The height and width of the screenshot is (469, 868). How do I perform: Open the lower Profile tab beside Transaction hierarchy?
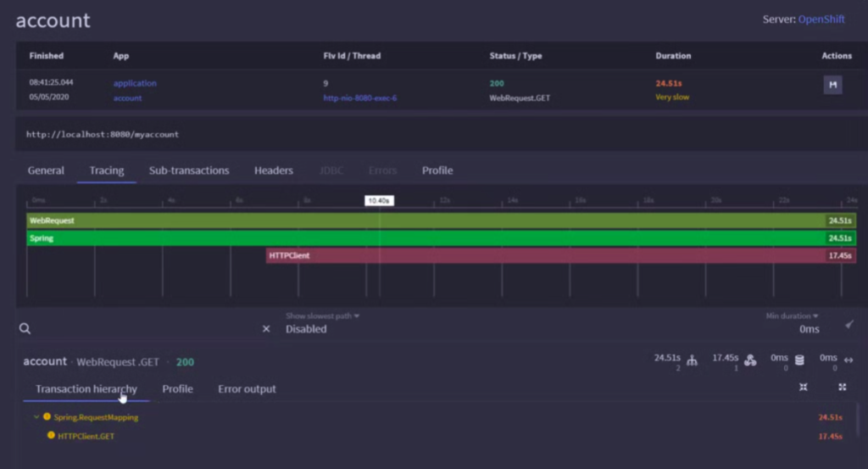coord(178,388)
